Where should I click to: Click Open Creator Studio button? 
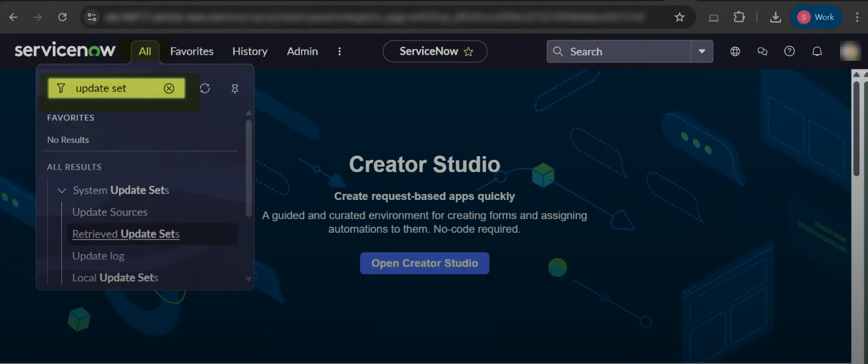[424, 263]
